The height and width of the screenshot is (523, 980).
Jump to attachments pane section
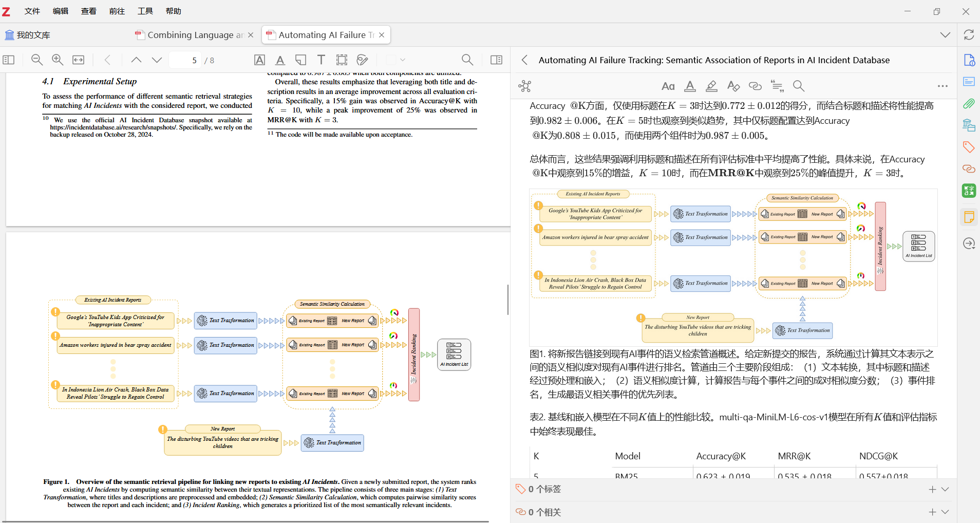(969, 104)
